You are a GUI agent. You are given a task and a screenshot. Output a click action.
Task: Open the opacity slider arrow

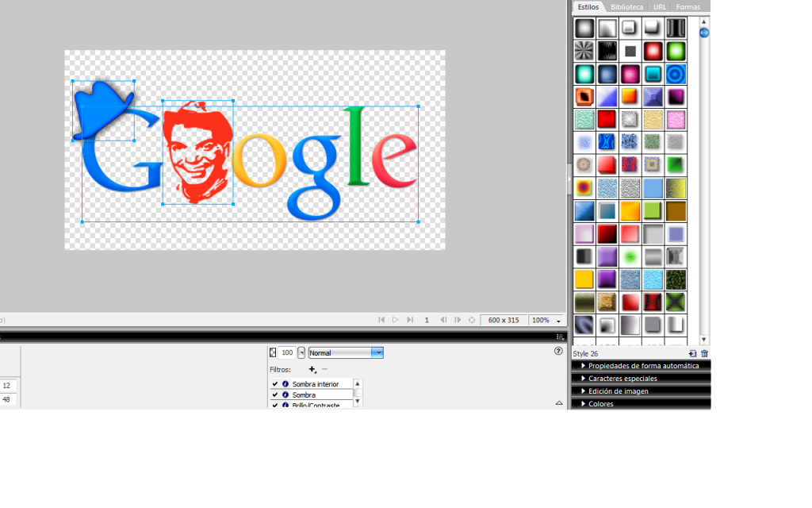pyautogui.click(x=301, y=353)
